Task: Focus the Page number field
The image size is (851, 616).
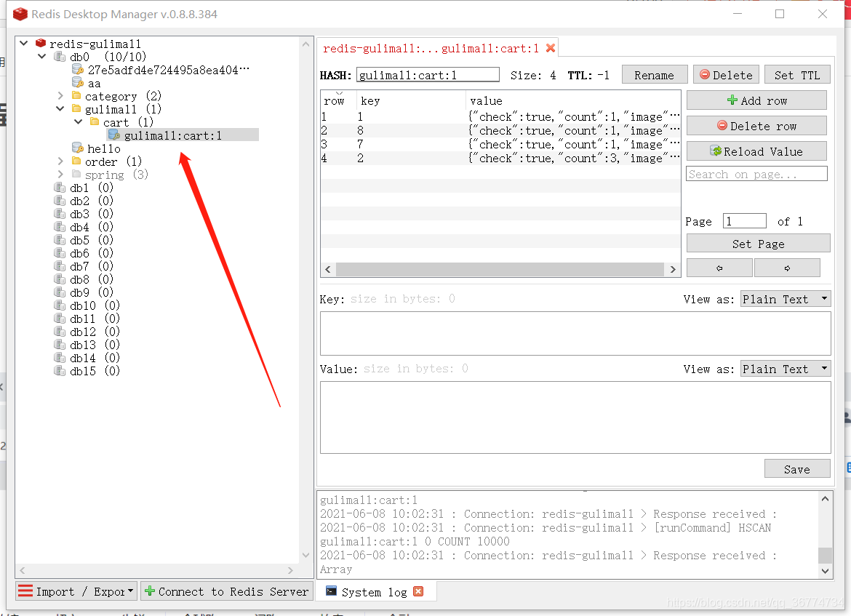Action: tap(745, 221)
